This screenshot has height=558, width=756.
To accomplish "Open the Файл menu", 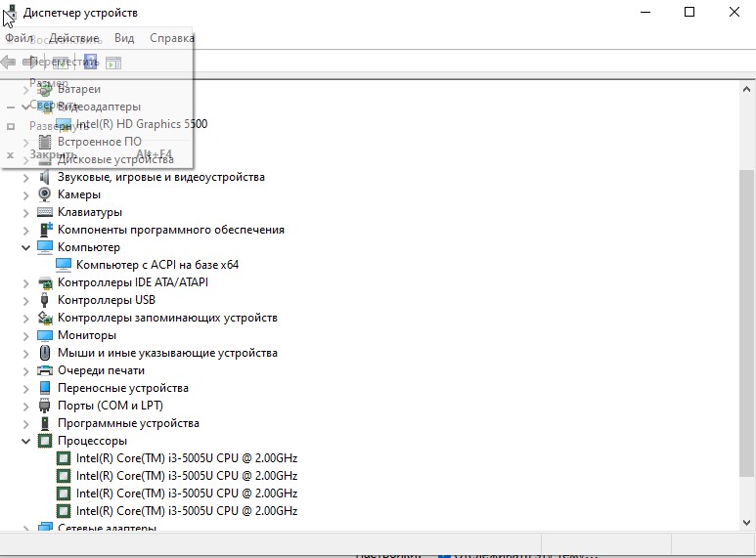I will click(x=19, y=37).
